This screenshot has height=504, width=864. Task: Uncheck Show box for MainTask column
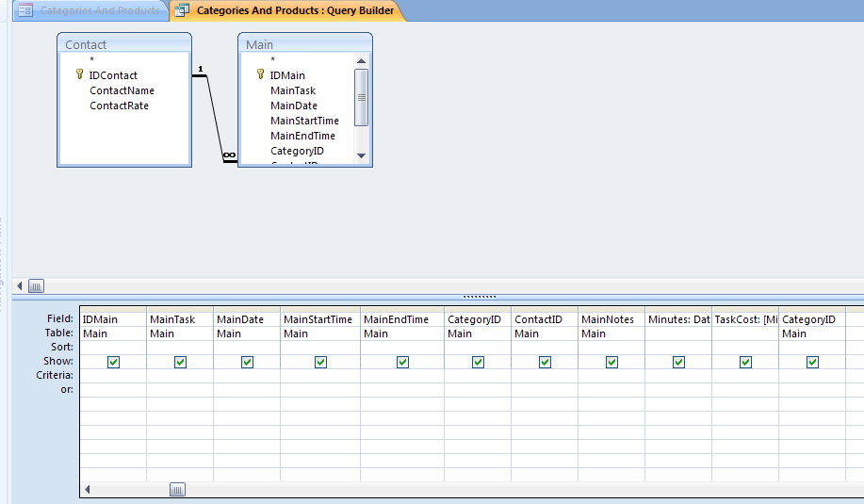pyautogui.click(x=180, y=362)
